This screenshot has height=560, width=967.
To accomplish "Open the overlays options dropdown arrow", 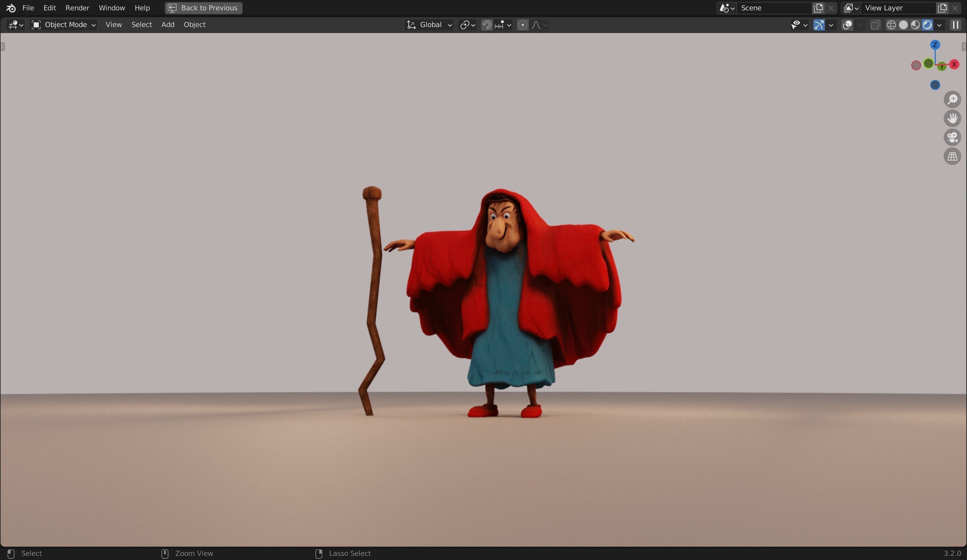I will (x=860, y=25).
